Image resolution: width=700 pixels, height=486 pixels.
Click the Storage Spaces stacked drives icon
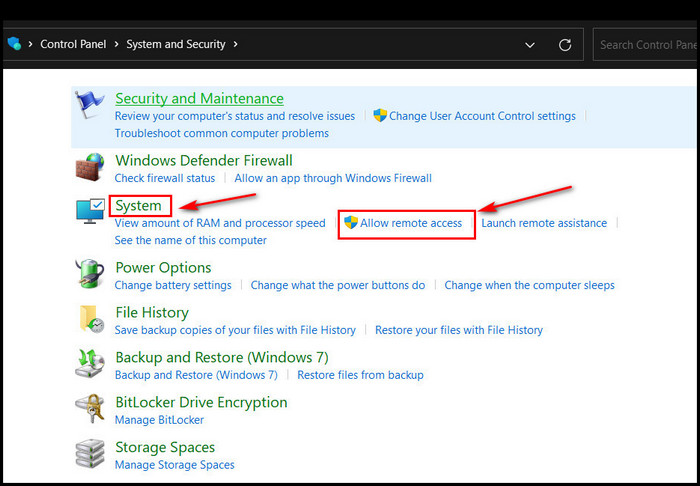(90, 453)
